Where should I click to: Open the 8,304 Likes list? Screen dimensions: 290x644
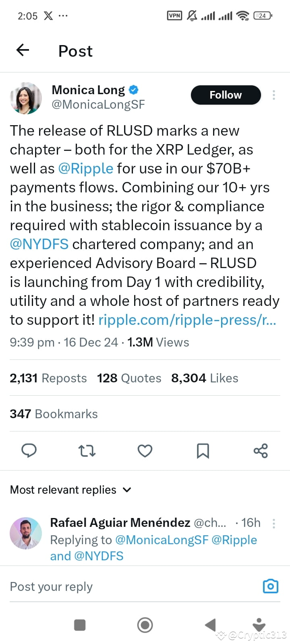click(205, 378)
